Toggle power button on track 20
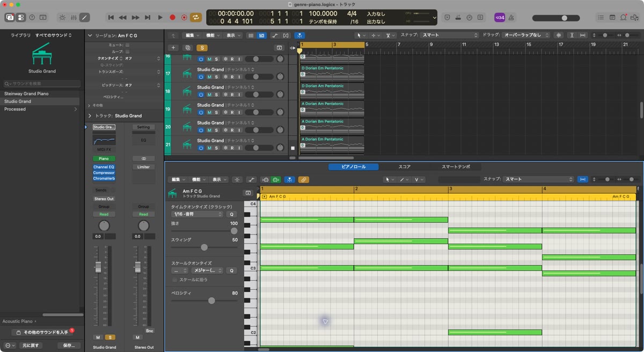Screen dimensions: 644x352 point(201,130)
